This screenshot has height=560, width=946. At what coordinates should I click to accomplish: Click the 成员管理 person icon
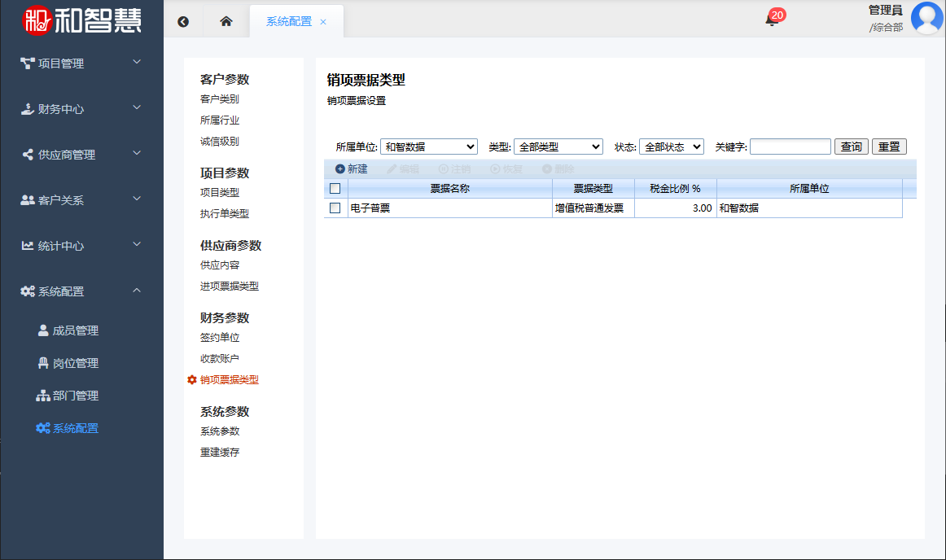[43, 330]
